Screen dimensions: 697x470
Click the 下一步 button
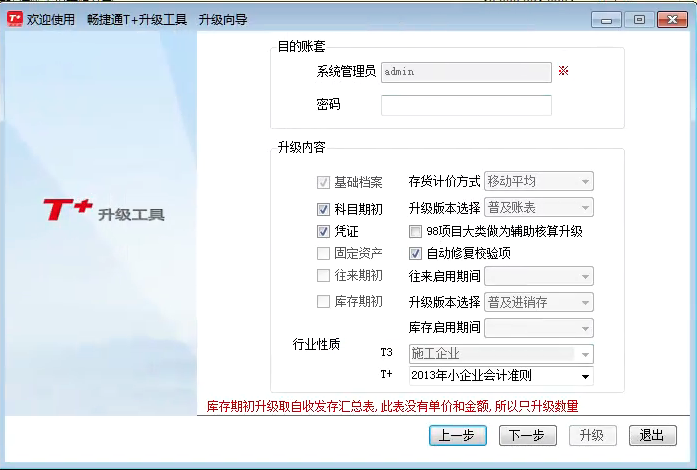pyautogui.click(x=528, y=435)
